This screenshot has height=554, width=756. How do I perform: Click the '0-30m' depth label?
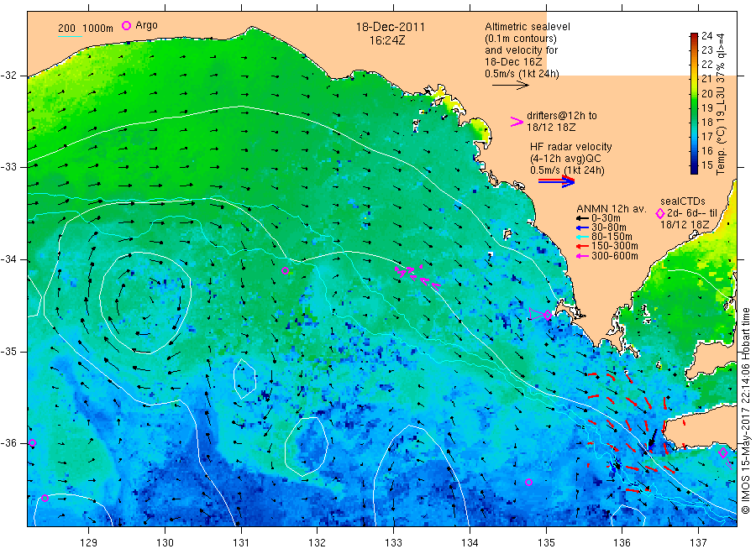click(x=606, y=218)
